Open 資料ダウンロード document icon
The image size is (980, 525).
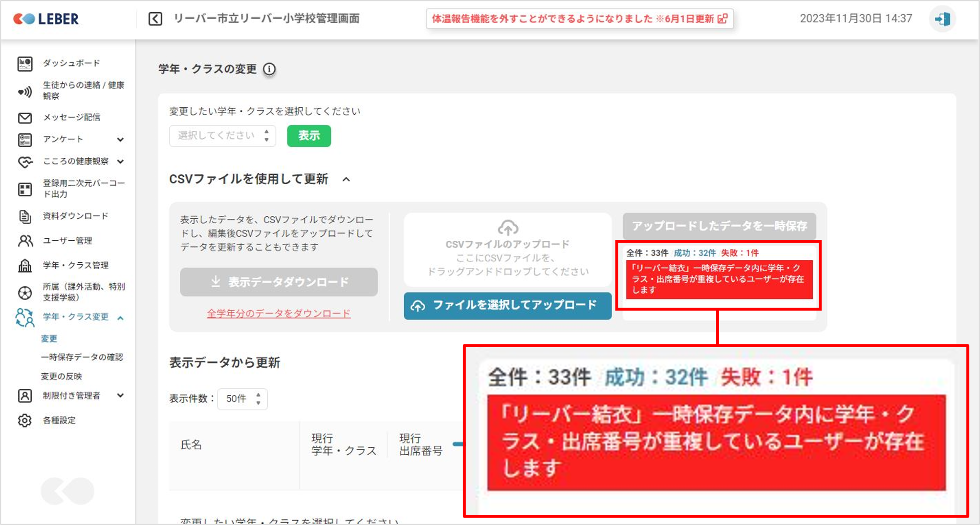tap(24, 216)
